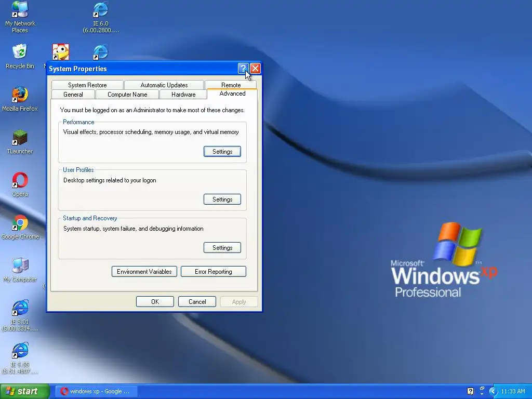Switch to the Remote tab
The width and height of the screenshot is (532, 399).
(x=231, y=85)
